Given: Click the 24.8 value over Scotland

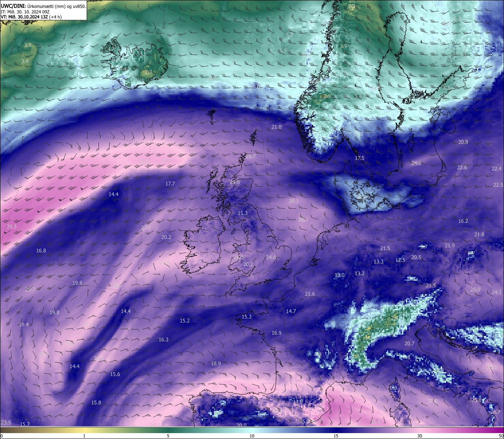Looking at the screenshot, I should tap(235, 182).
